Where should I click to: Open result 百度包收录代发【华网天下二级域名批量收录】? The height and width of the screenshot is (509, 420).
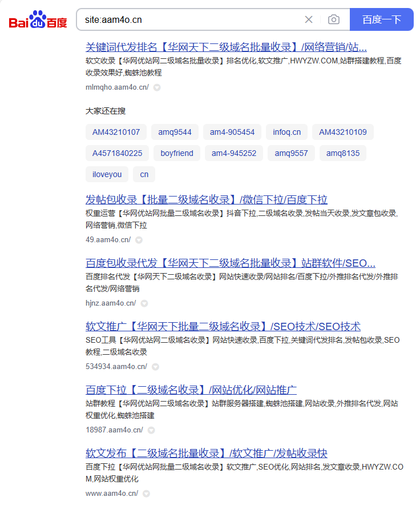231,263
